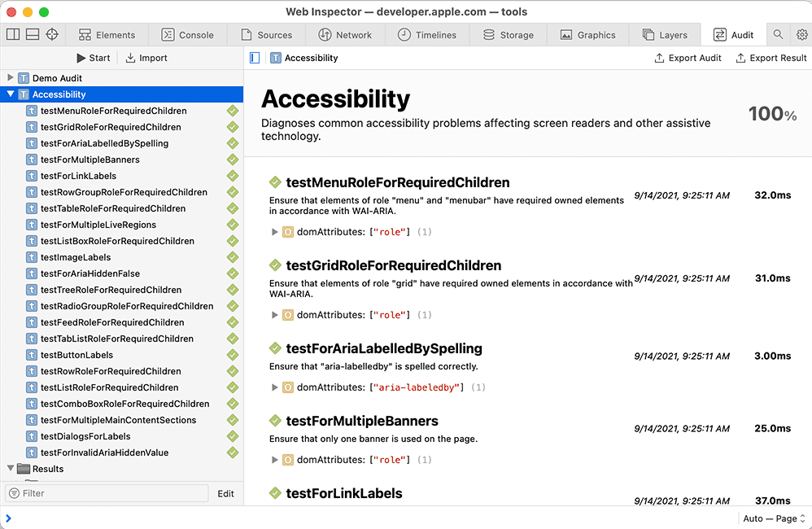Click Export Audit button
The width and height of the screenshot is (812, 529).
point(688,58)
